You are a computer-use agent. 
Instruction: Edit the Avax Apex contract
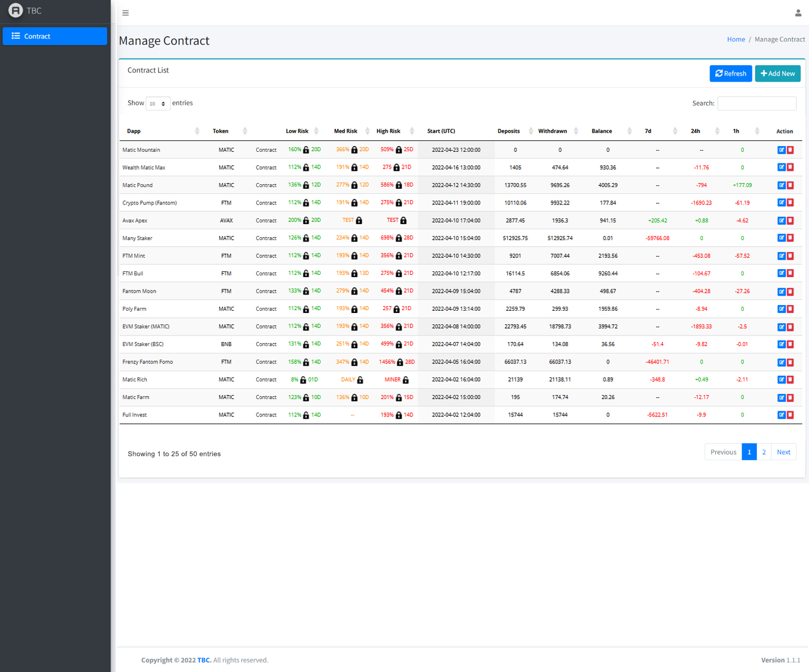coord(781,221)
